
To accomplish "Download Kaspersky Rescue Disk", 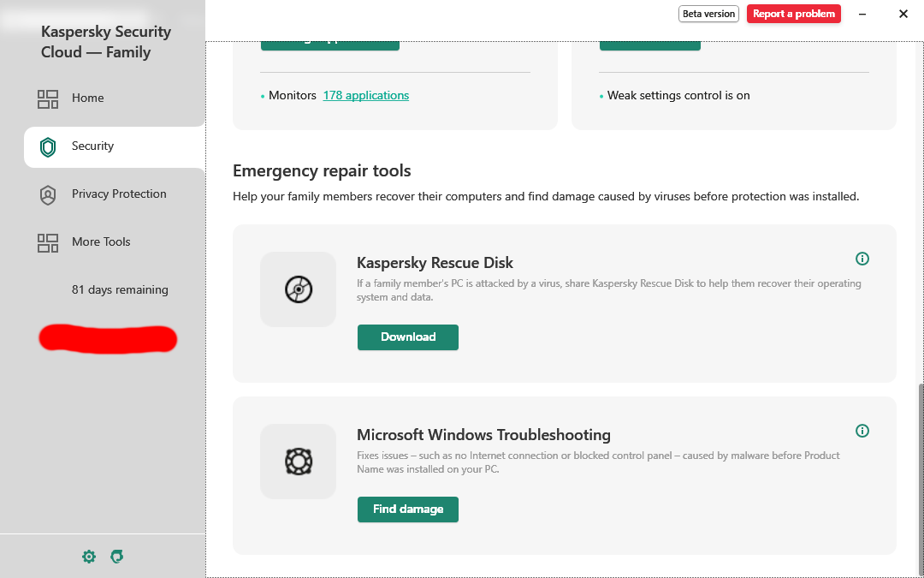I will click(x=408, y=337).
